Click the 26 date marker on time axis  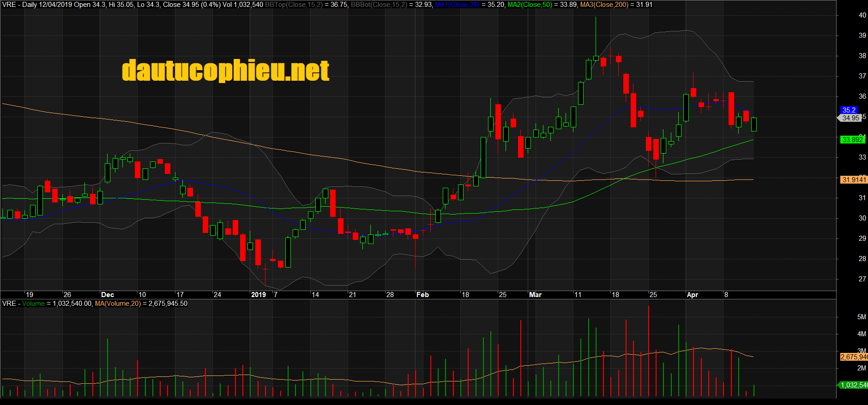(67, 295)
